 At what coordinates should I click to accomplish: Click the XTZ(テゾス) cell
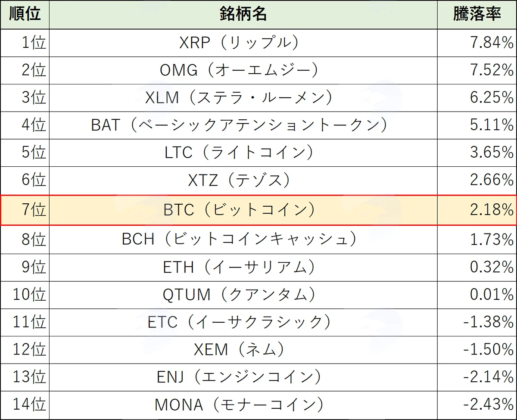pos(243,180)
